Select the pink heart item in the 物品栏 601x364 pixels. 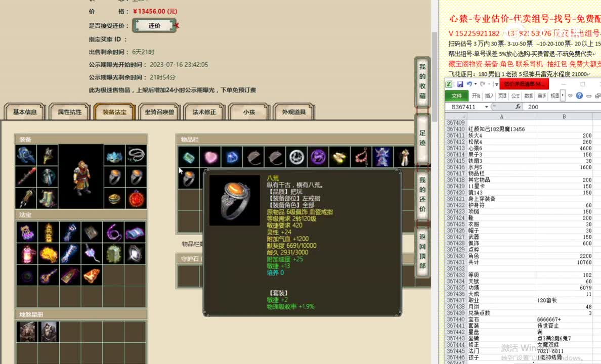(211, 157)
